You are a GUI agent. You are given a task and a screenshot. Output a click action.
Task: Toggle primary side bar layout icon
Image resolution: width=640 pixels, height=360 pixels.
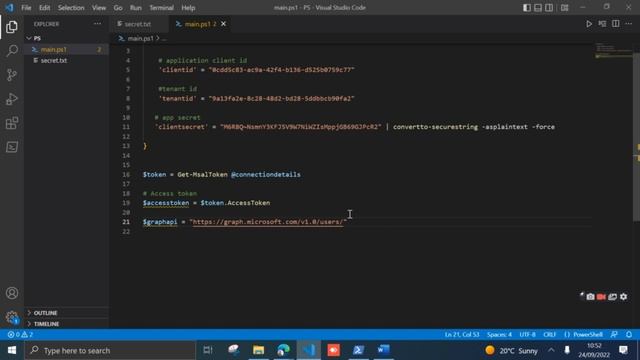pyautogui.click(x=527, y=8)
